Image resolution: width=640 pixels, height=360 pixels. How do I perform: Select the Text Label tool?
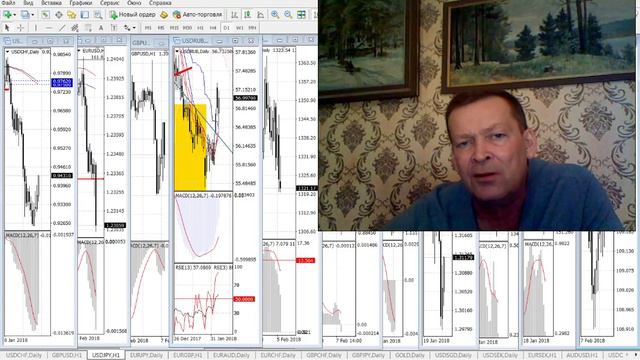[114, 28]
